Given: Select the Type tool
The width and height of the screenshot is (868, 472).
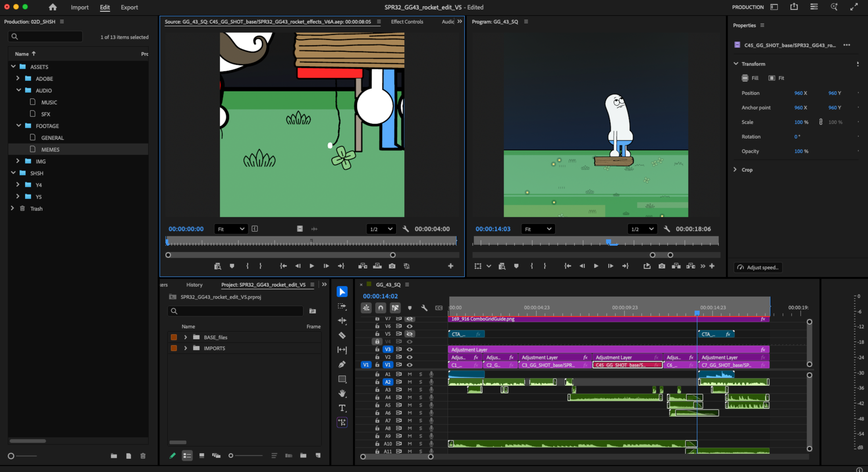Looking at the screenshot, I should point(342,408).
